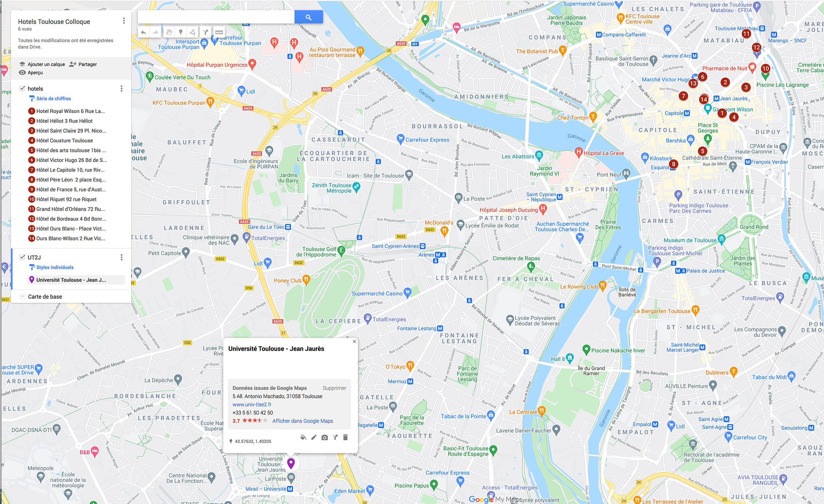This screenshot has height=504, width=824.
Task: Click the blue search button
Action: coord(308,17)
